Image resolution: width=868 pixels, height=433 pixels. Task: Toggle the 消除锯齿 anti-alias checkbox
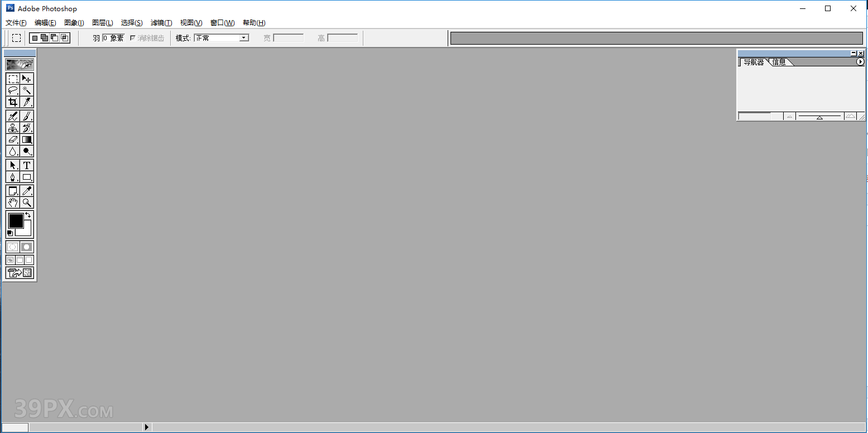pyautogui.click(x=132, y=37)
